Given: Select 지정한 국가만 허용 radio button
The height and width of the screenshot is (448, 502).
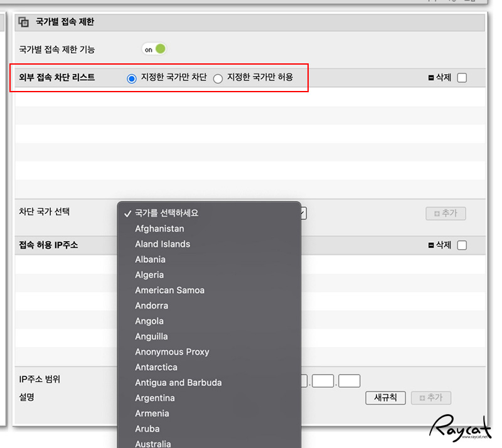Looking at the screenshot, I should 218,78.
